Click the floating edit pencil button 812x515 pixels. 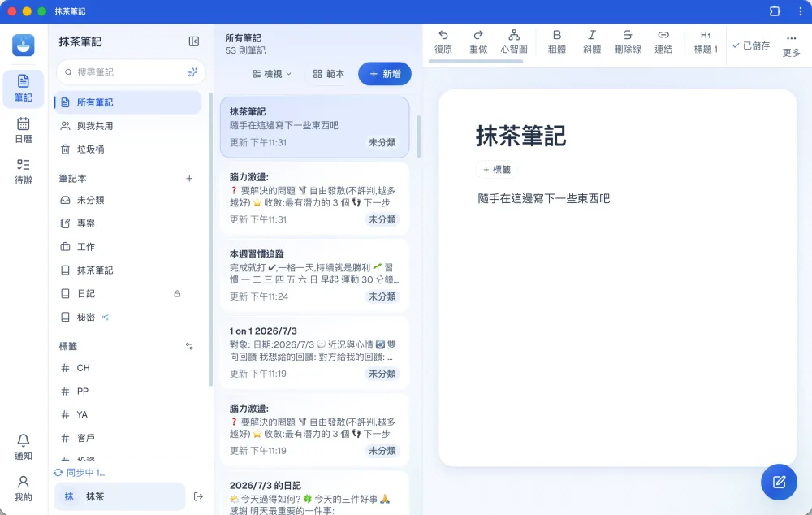point(779,482)
